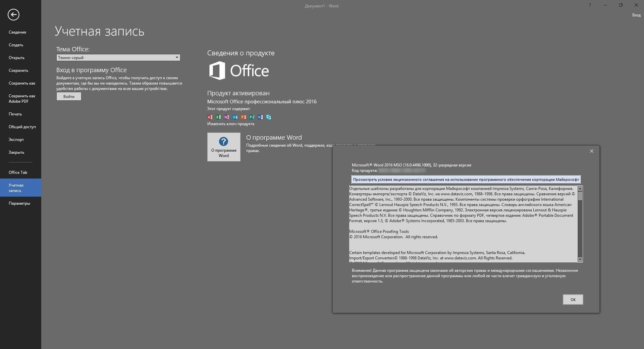
Task: Click the Publisher icon in product contents
Action: click(x=252, y=117)
